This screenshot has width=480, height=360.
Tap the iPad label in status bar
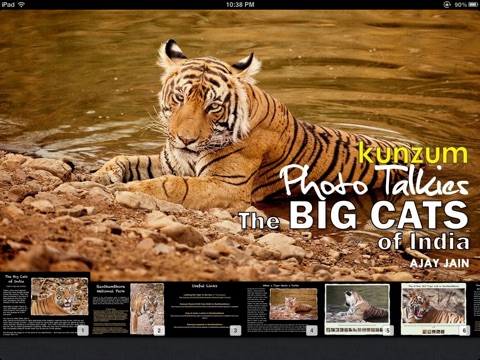[x=8, y=4]
